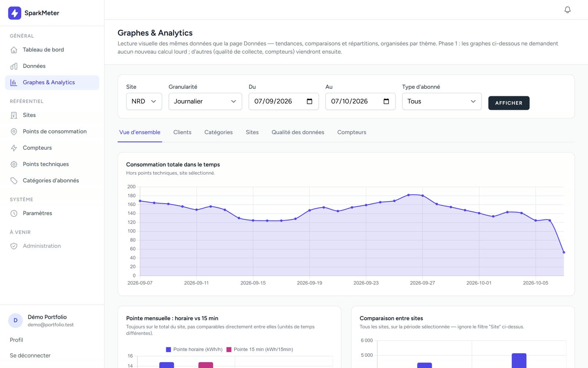The image size is (588, 368).
Task: Toggle the Pointe 15 min legend swatch
Action: pyautogui.click(x=229, y=350)
